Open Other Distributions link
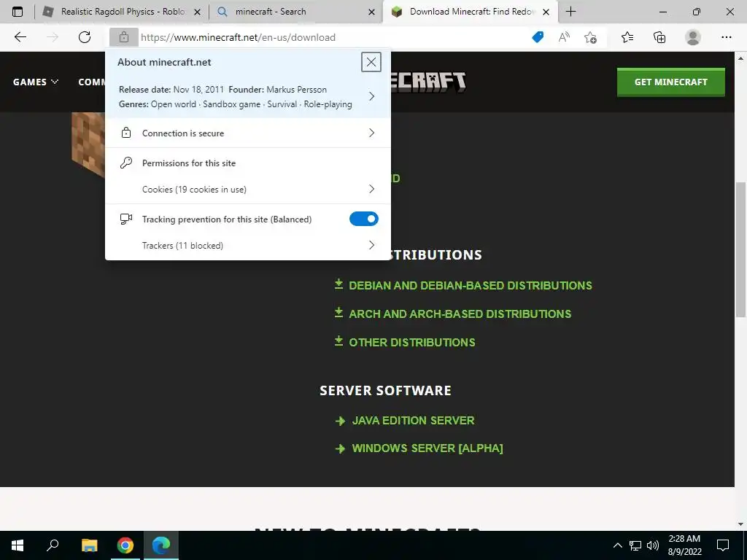 [x=412, y=343]
